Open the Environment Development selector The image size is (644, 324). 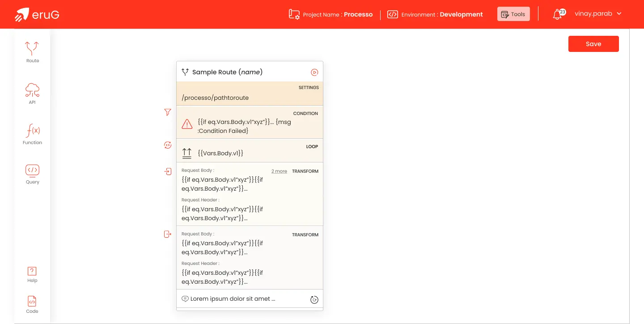[435, 14]
